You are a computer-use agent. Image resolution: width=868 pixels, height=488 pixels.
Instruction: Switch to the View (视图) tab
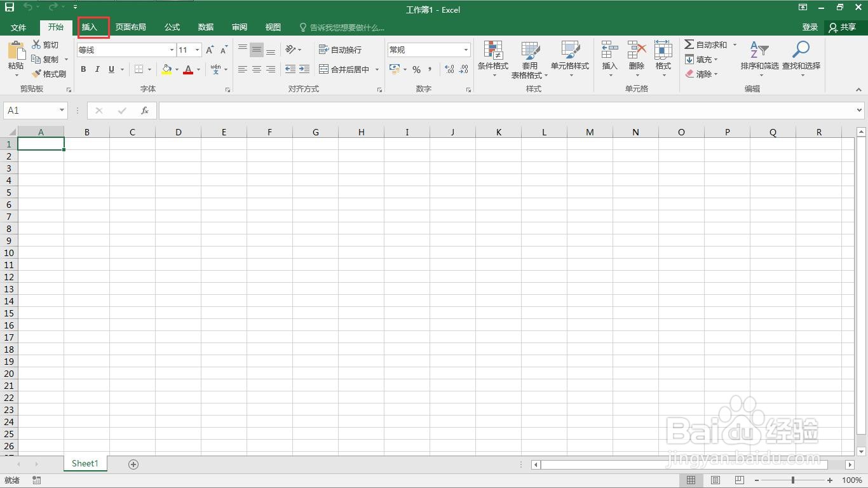click(x=273, y=27)
